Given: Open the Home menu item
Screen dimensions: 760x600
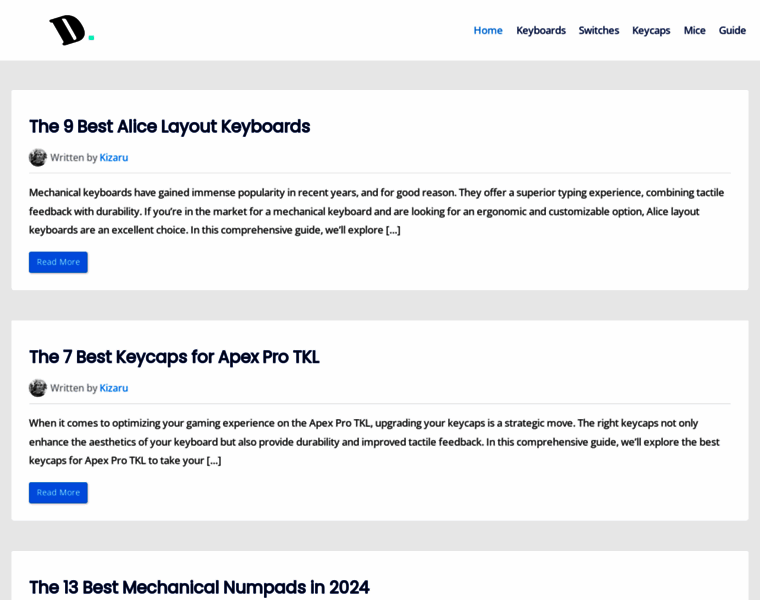Looking at the screenshot, I should pyautogui.click(x=488, y=31).
